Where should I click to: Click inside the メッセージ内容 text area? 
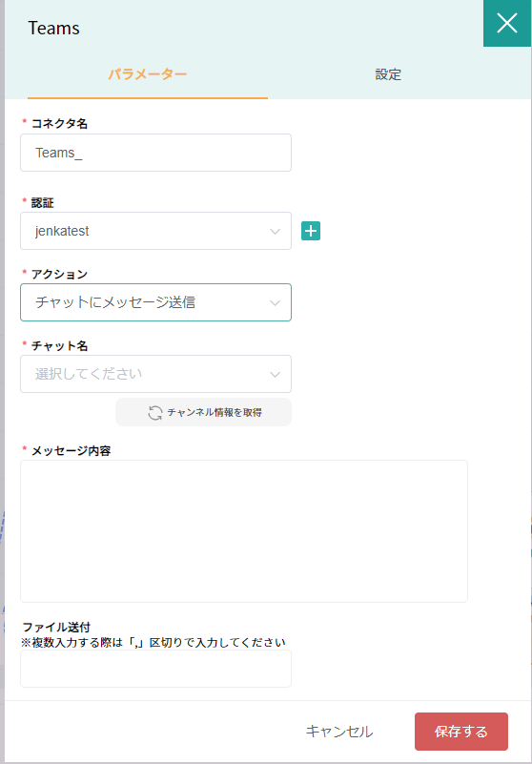(x=244, y=531)
